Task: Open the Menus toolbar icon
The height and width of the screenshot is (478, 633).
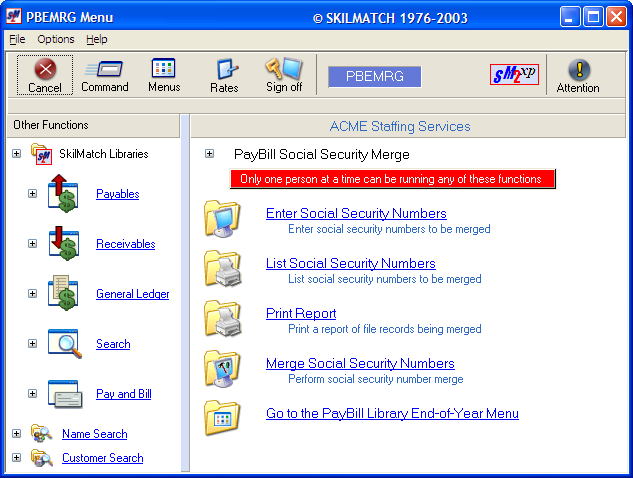Action: pos(163,68)
